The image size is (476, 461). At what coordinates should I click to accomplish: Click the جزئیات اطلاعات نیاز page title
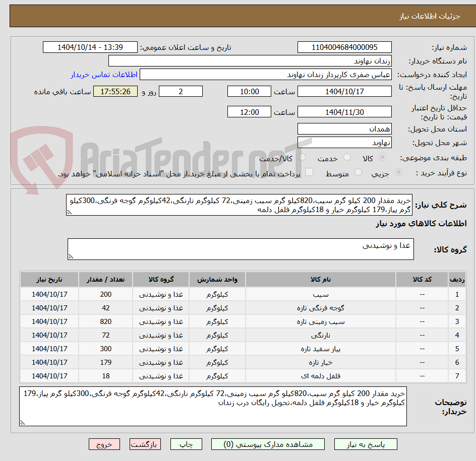[430, 16]
